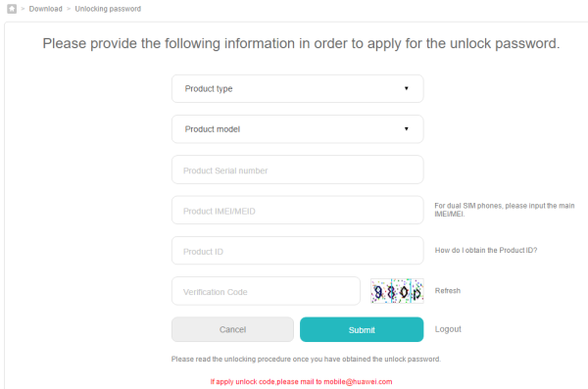Open 'How do I obtain the Product ID?' help
The image size is (588, 389).
[486, 250]
